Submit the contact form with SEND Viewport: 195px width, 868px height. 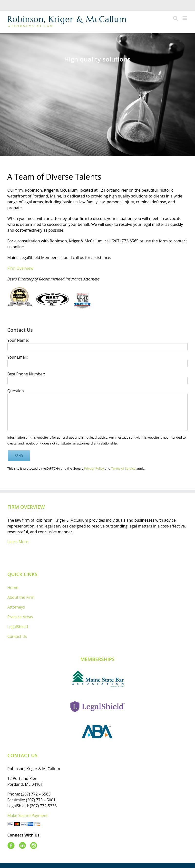pos(19,455)
